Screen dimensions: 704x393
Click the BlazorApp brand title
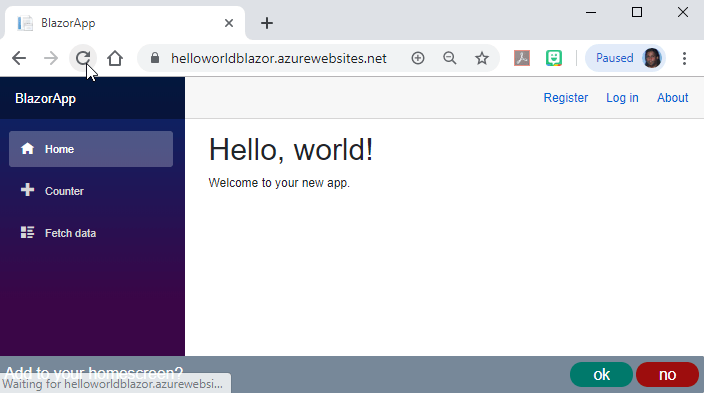click(x=45, y=98)
